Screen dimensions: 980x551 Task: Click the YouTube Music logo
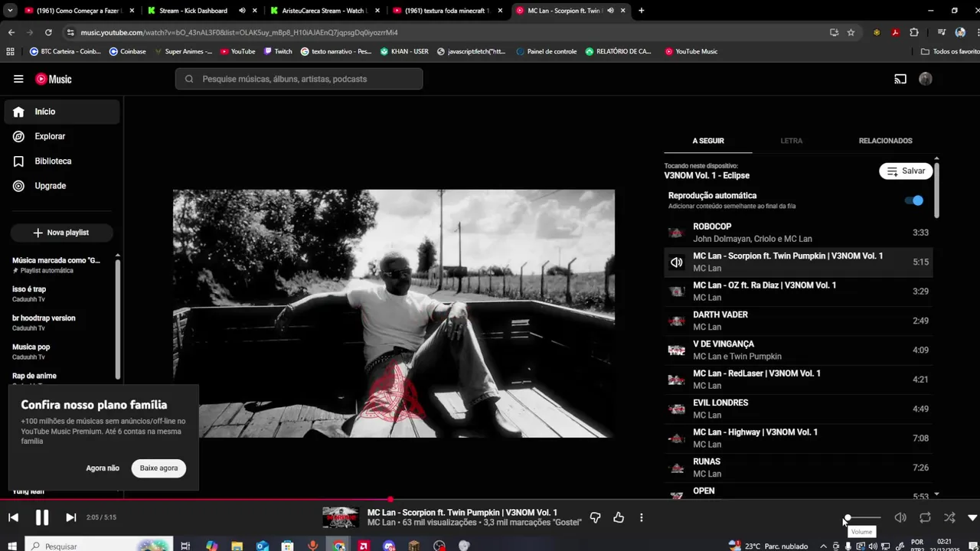(x=53, y=79)
